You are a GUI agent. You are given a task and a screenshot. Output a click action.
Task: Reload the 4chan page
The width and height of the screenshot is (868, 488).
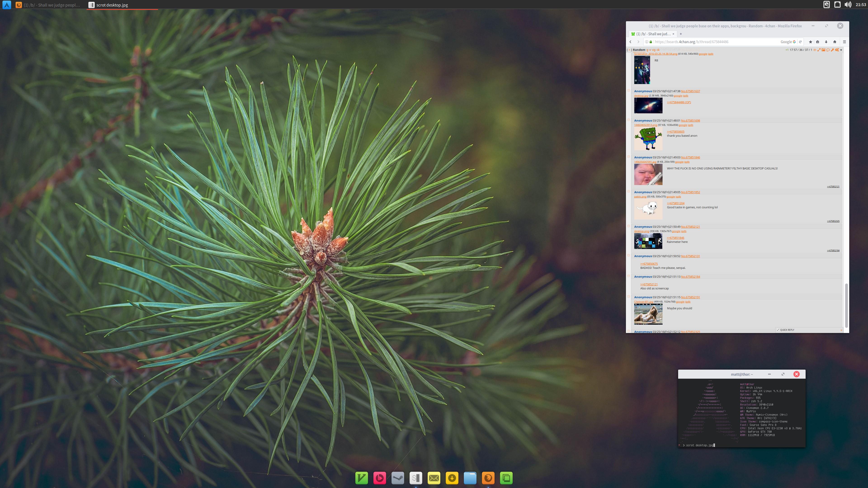[x=800, y=42]
